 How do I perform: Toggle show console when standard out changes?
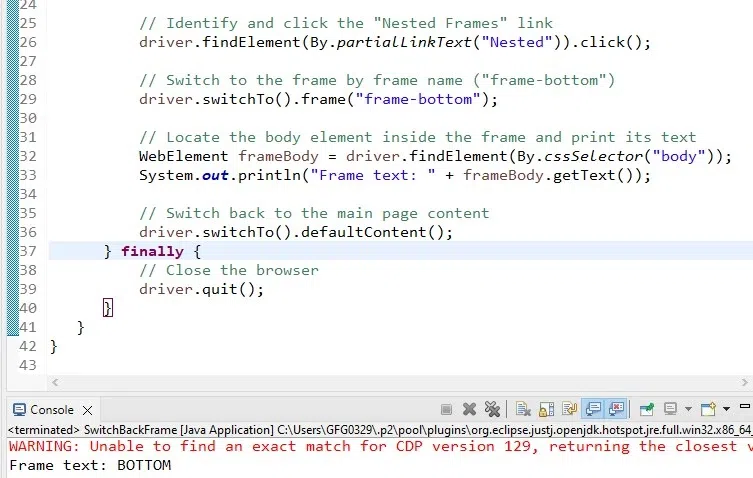[592, 409]
